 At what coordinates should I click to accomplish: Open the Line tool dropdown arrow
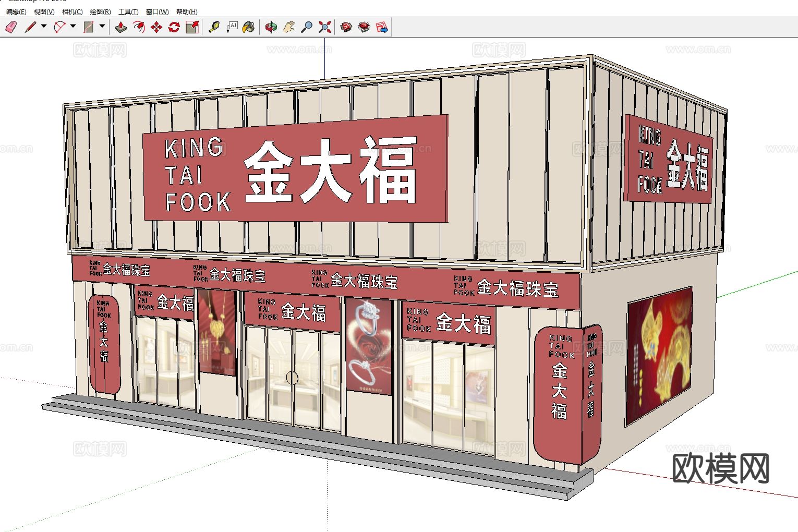44,26
